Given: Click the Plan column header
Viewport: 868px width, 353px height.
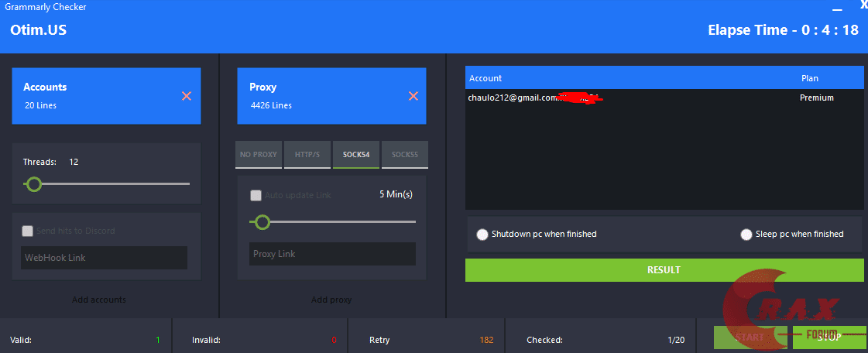Looking at the screenshot, I should click(x=809, y=78).
